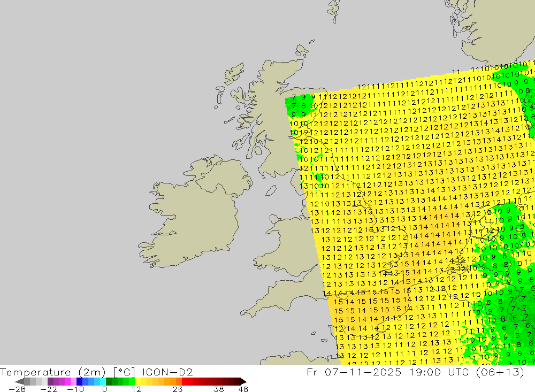This screenshot has width=535, height=392.
Task: Click the '-22' legend scale value
Action: [49, 389]
